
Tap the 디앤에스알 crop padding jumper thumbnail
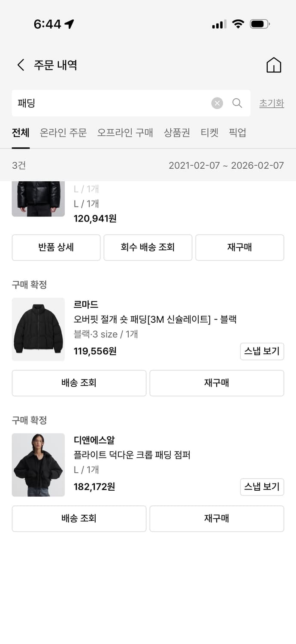[x=38, y=465]
